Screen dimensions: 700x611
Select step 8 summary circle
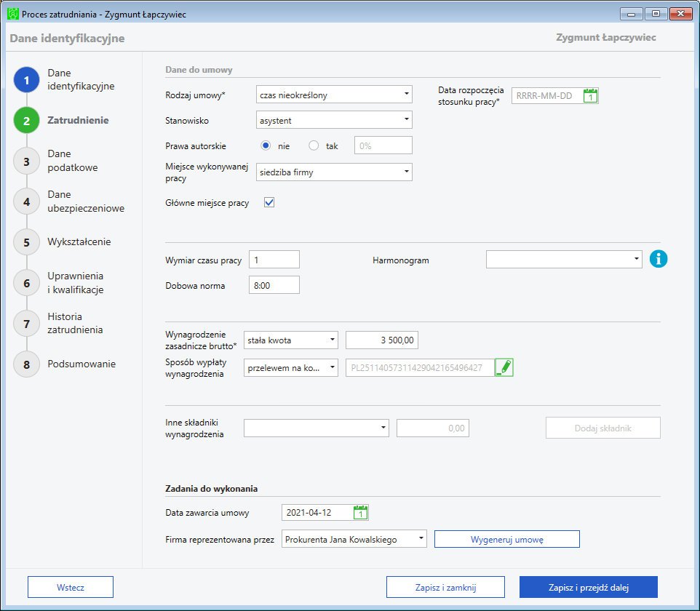click(x=26, y=364)
